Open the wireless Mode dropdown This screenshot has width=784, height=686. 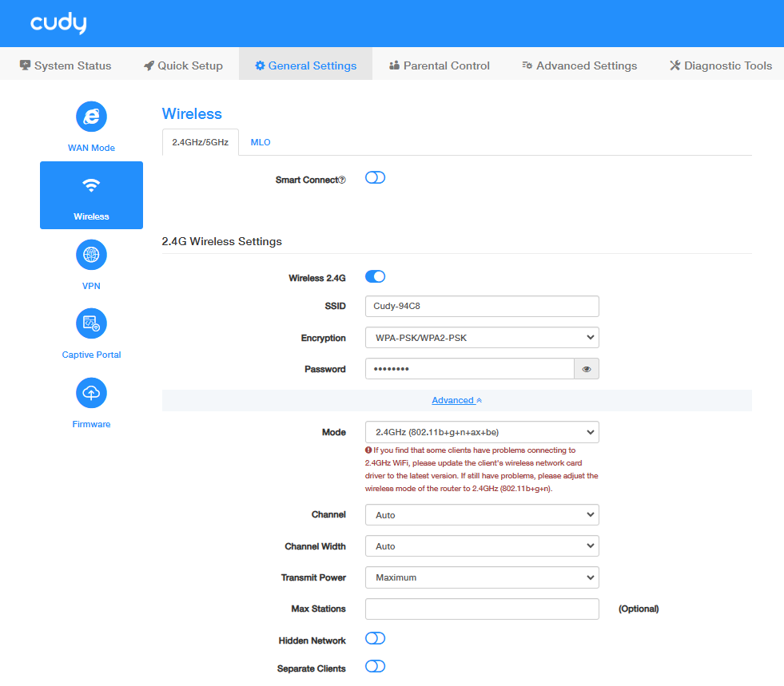pos(482,432)
